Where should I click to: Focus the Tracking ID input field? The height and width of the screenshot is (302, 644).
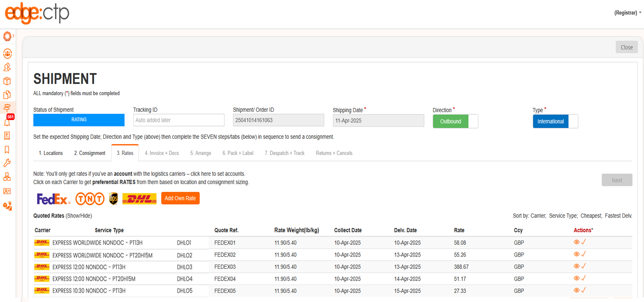tap(179, 120)
